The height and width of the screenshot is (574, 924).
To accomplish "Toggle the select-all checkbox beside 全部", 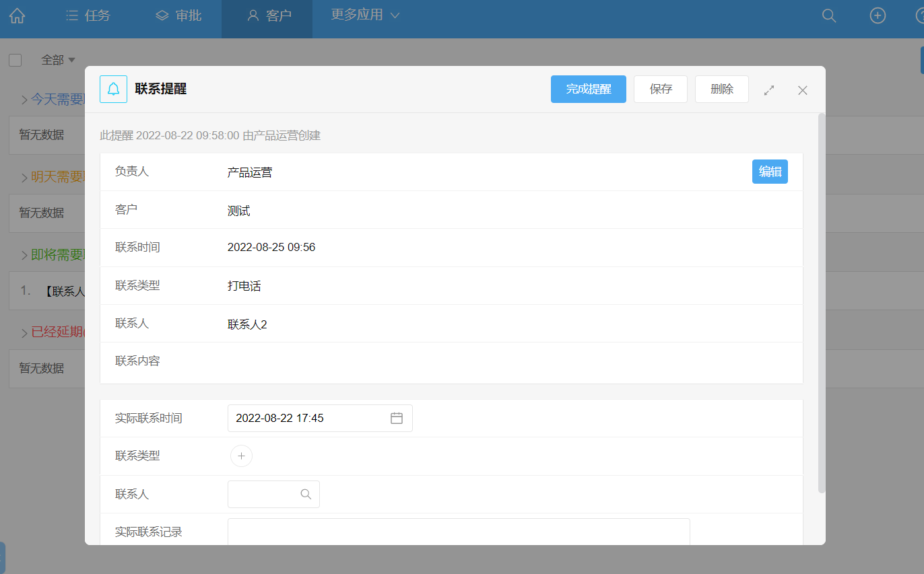I will pos(15,61).
